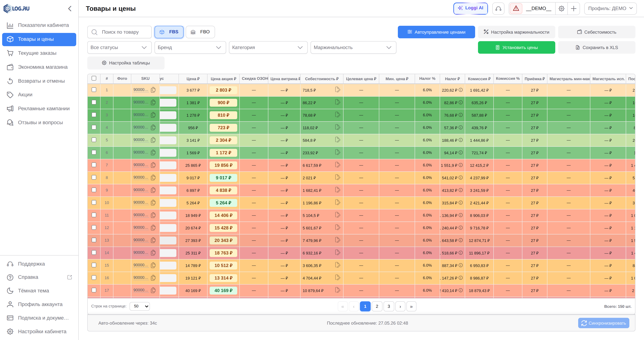Check the checkbox for row 5
The width and height of the screenshot is (644, 340).
point(94,140)
